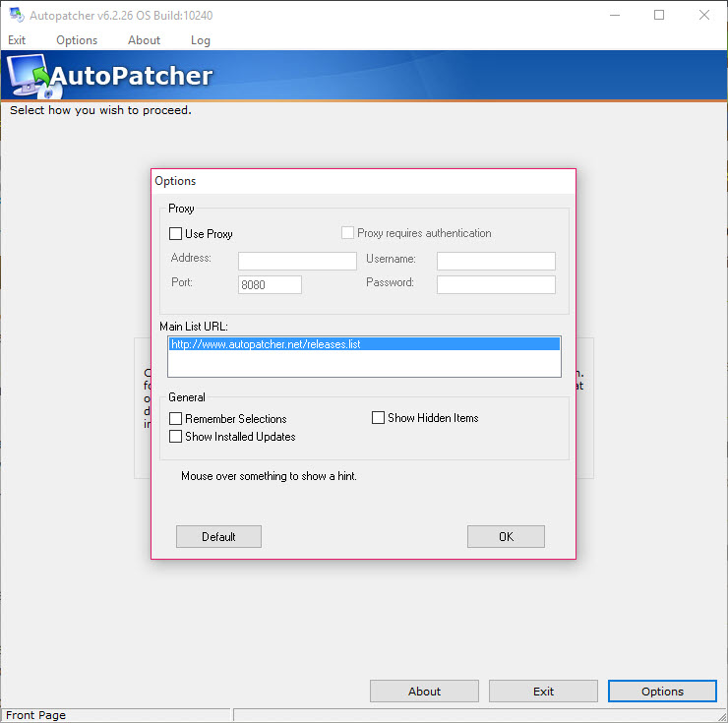The image size is (728, 723).
Task: Click 'Select how you wish to proceed' text
Action: [x=100, y=110]
